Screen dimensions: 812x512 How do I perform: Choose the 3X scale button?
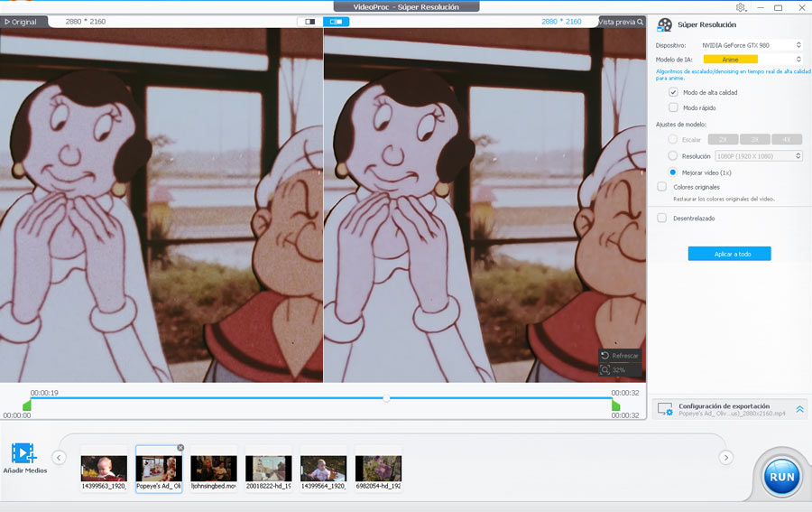coord(755,139)
